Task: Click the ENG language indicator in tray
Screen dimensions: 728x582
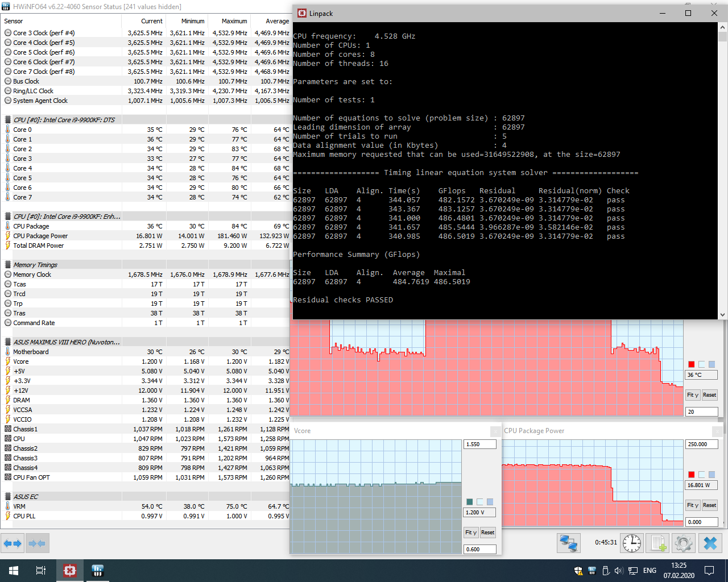Action: (x=650, y=571)
